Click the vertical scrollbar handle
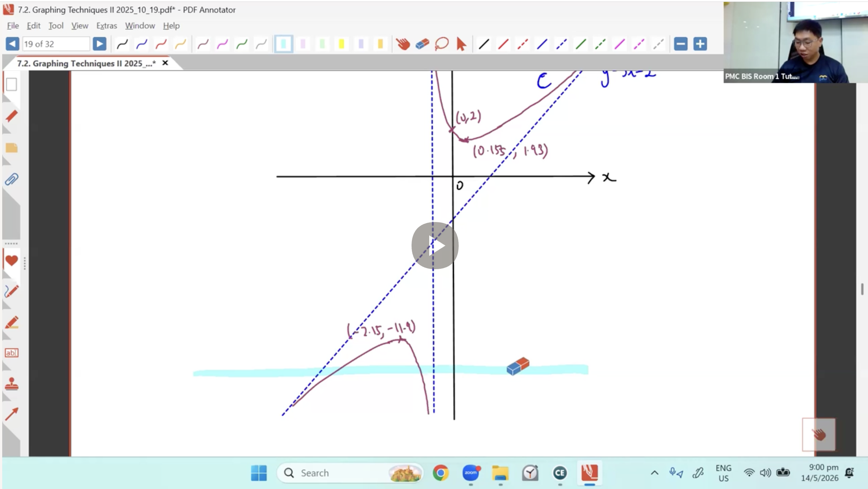The width and height of the screenshot is (868, 489). (862, 289)
